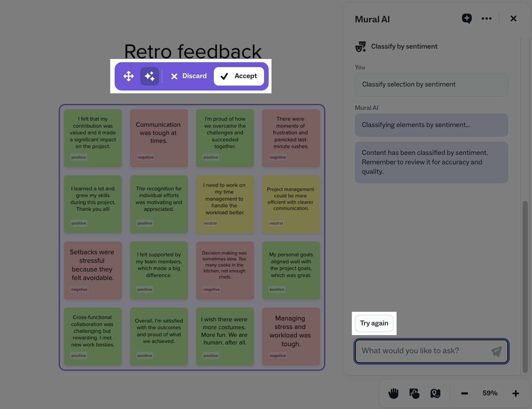Click 'Classify selection by sentiment' message
This screenshot has width=532, height=409.
[431, 85]
